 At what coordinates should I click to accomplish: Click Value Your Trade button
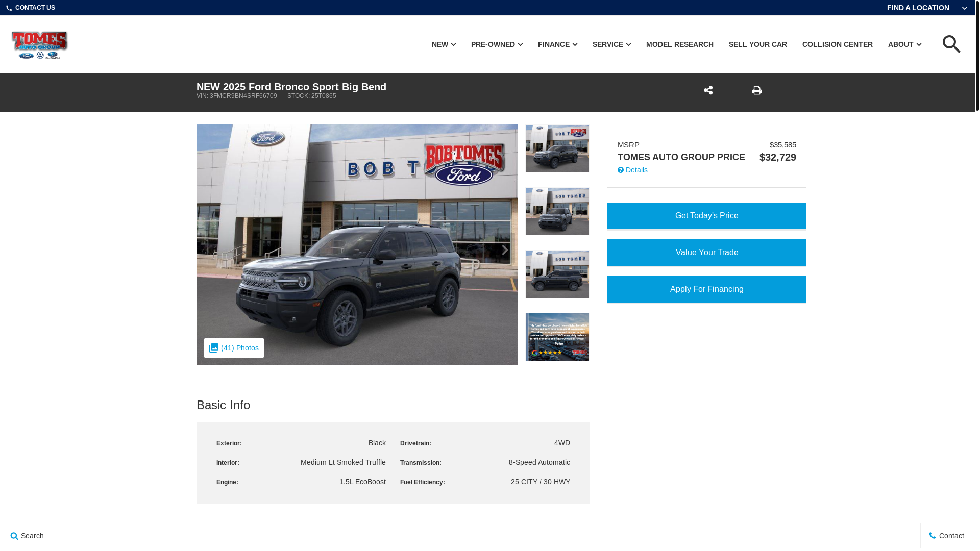[707, 253]
